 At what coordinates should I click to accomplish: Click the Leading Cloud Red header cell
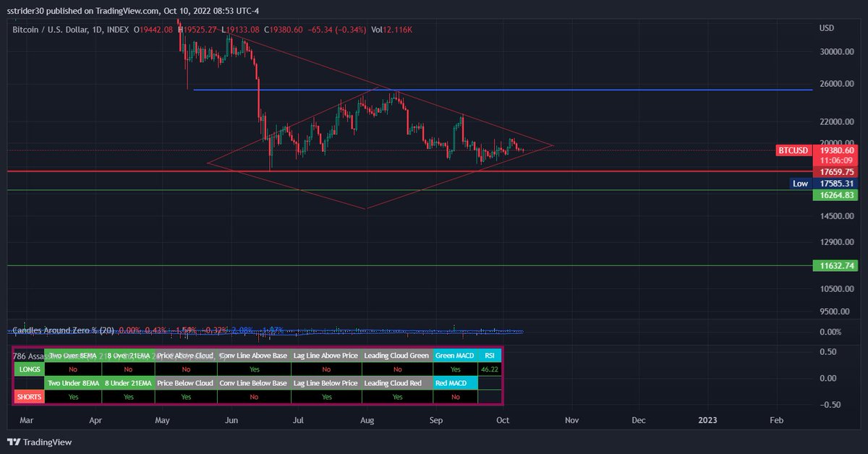(396, 382)
